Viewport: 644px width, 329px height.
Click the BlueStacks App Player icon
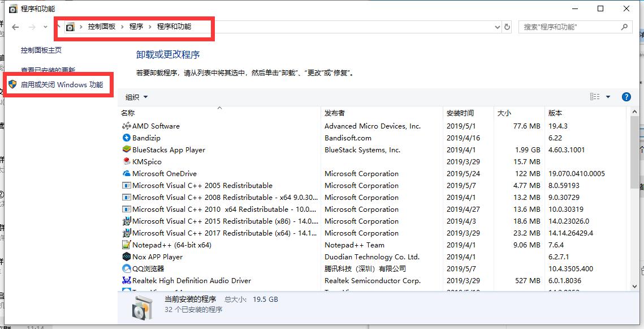tap(126, 150)
